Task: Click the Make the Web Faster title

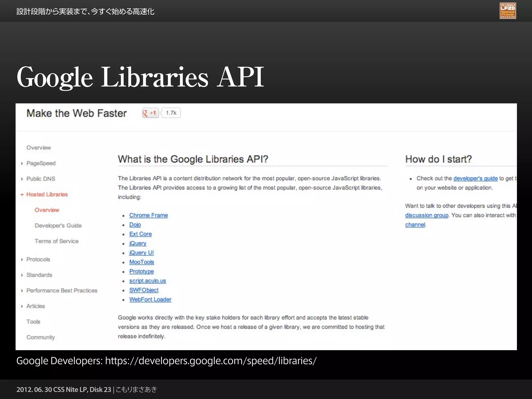Action: pos(77,113)
